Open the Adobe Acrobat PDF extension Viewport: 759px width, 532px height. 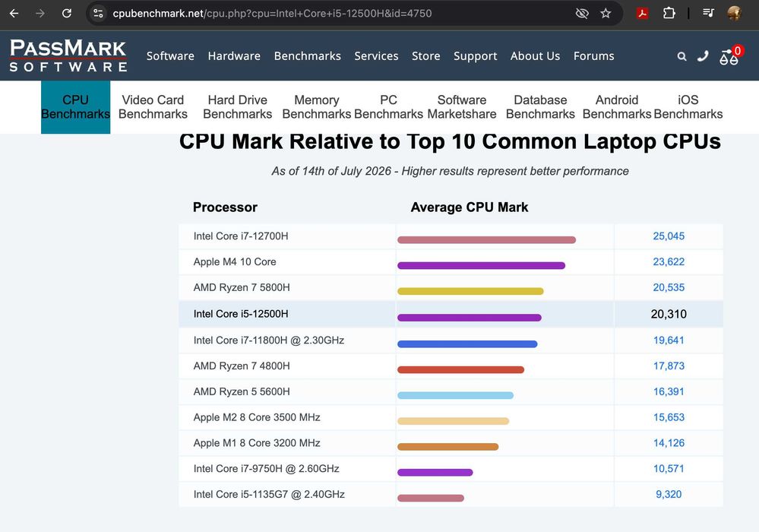click(x=642, y=13)
